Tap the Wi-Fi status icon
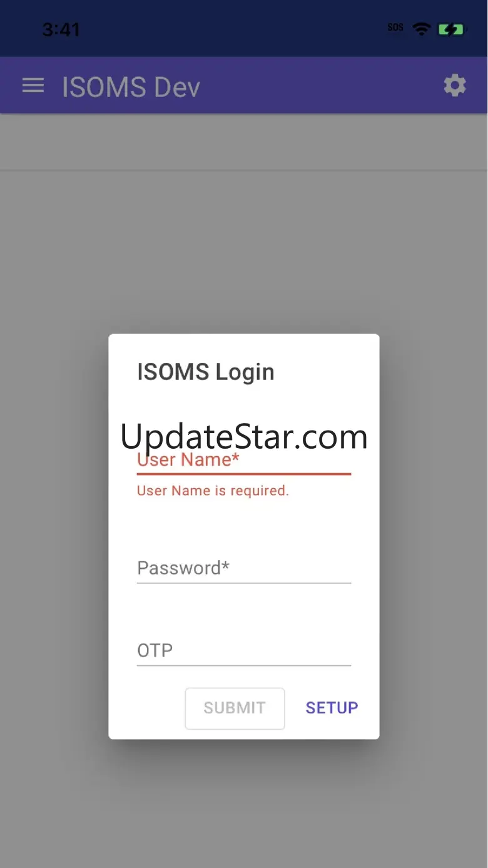 click(x=422, y=29)
